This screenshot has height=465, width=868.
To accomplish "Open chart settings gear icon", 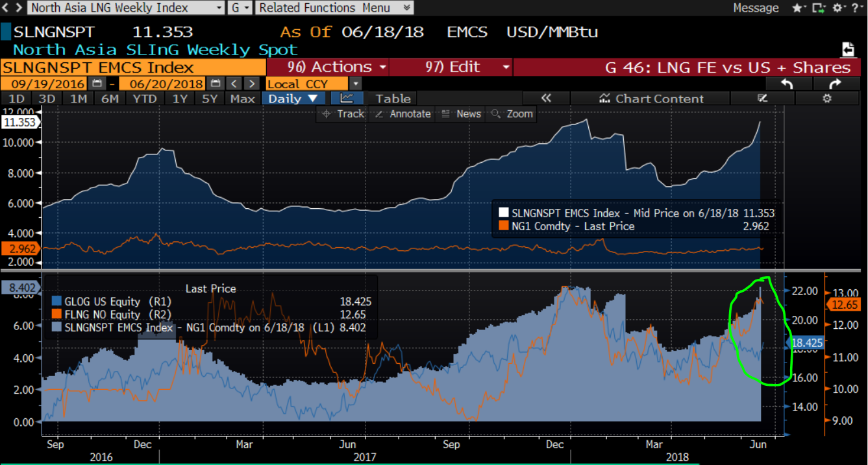I will tap(826, 99).
